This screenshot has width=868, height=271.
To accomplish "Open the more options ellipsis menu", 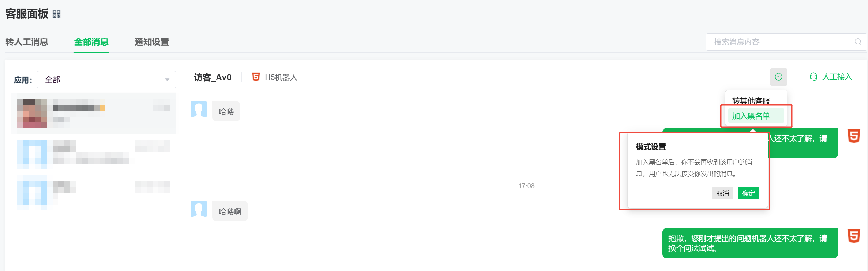I will pyautogui.click(x=779, y=77).
